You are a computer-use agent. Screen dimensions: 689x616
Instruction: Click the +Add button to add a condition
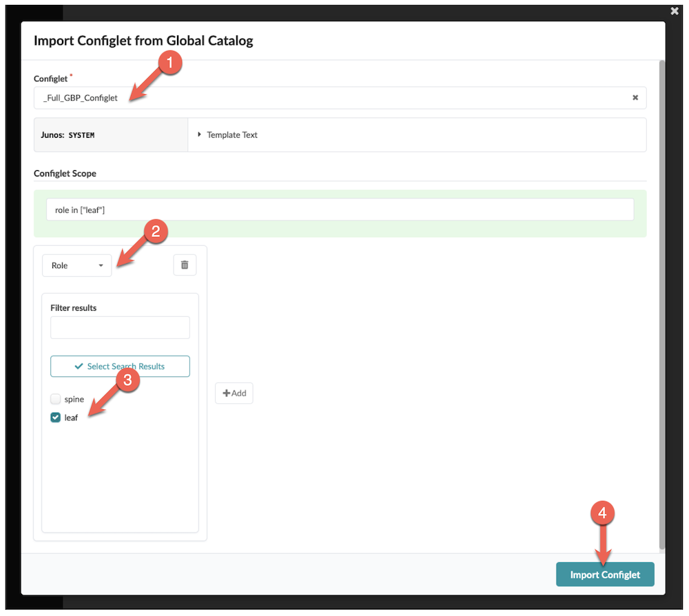click(234, 393)
